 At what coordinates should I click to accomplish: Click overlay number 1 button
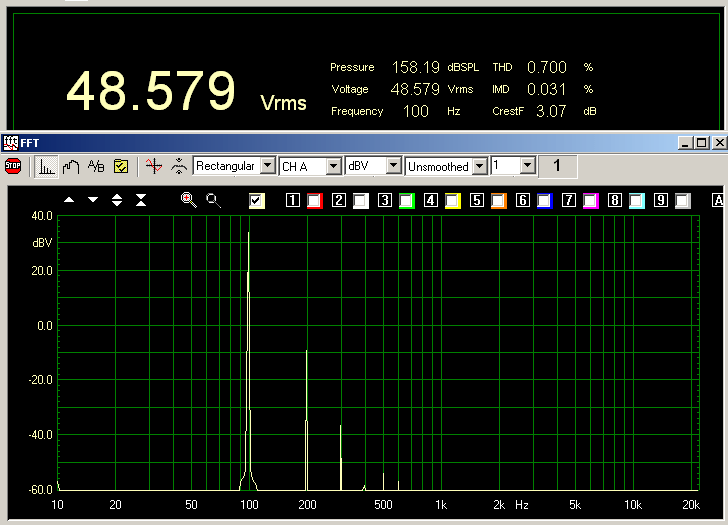(292, 201)
